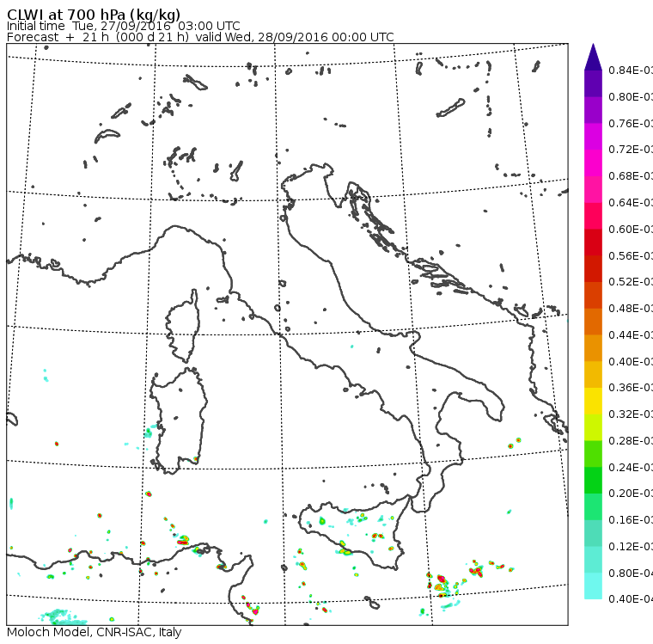Viewport: 653px width, 644px height.
Task: Select the purple segment between 0.76E-03 and 0.80E-03
Action: click(593, 110)
